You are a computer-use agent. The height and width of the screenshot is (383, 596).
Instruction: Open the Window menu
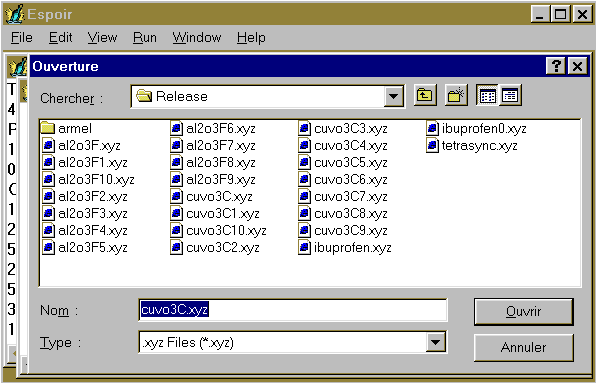tap(197, 38)
